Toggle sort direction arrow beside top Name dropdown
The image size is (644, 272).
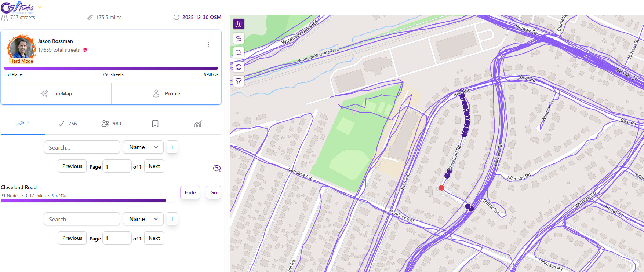(172, 147)
